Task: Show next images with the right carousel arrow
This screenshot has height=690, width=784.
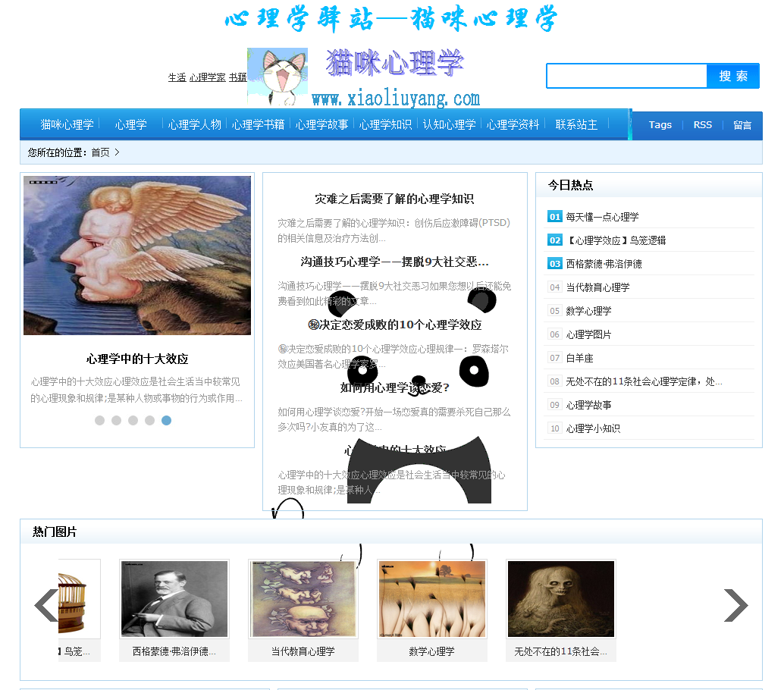Action: coord(736,605)
